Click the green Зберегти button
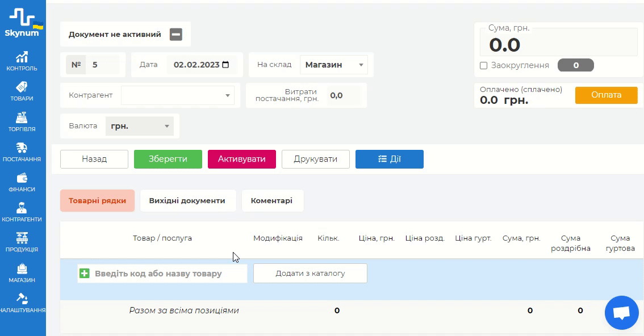This screenshot has height=336, width=644. pos(168,159)
